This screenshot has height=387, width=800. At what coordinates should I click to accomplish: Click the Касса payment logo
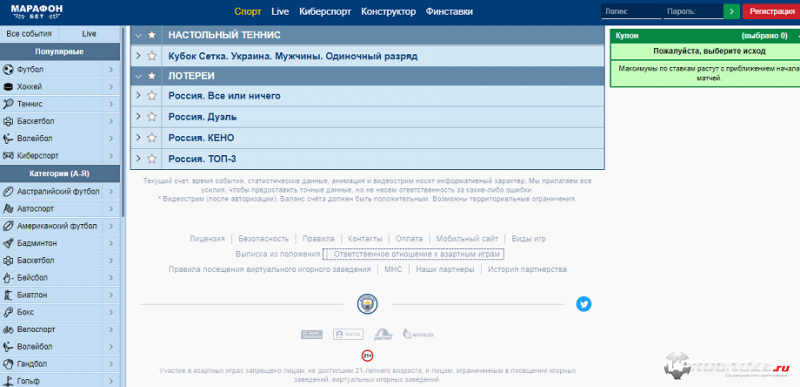pos(348,334)
